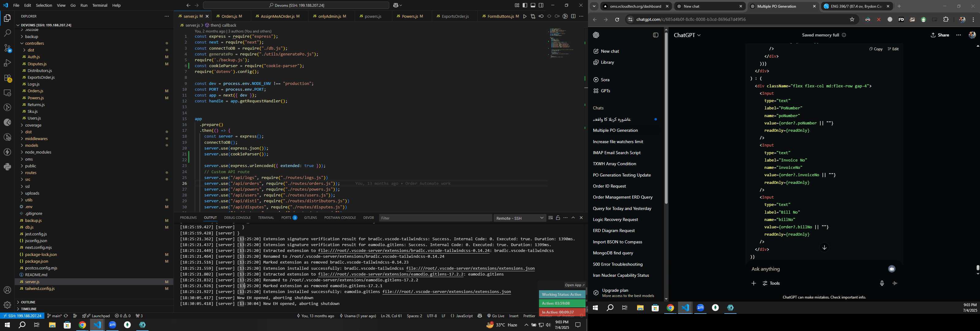Open the Extensions view with warning badge
The image size is (980, 331).
click(x=7, y=78)
